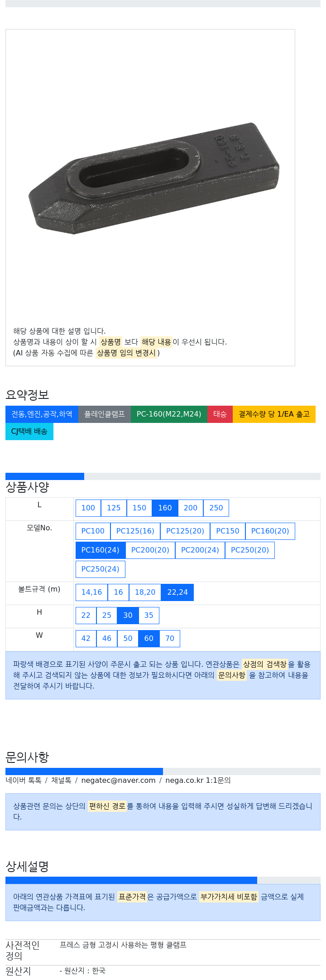The image size is (326, 980).
Task: Choose bolt size 22,24
Action: pos(177,592)
